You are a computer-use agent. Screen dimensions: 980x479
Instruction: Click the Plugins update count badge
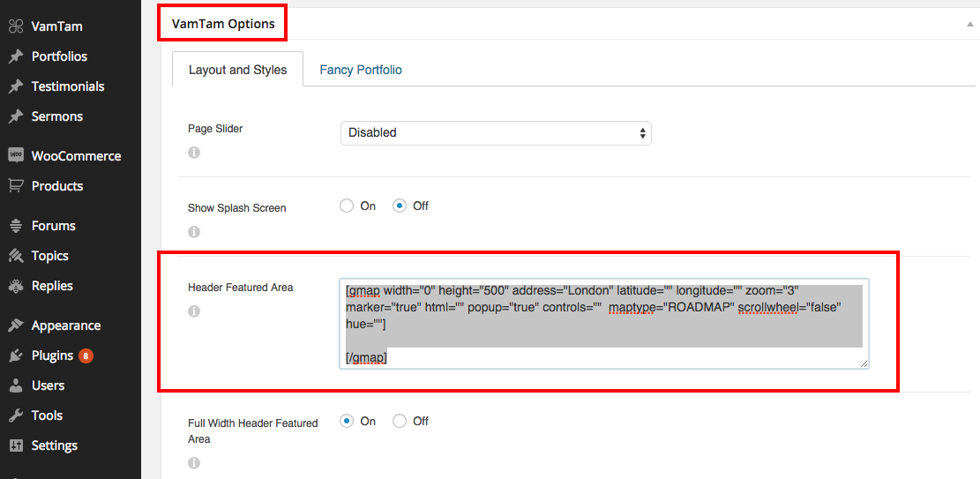(x=86, y=356)
